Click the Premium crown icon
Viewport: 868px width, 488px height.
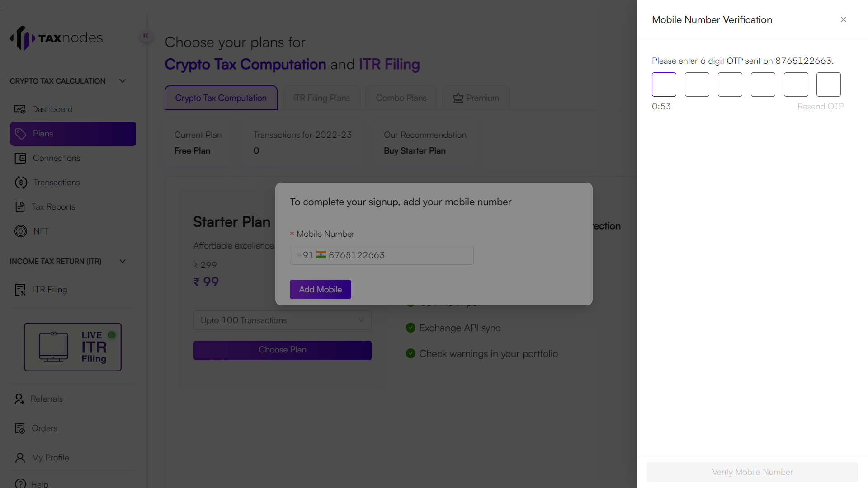[458, 98]
